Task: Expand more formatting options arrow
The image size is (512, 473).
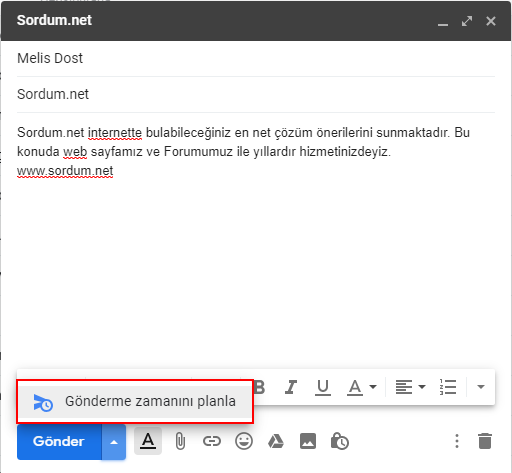Action: click(481, 387)
